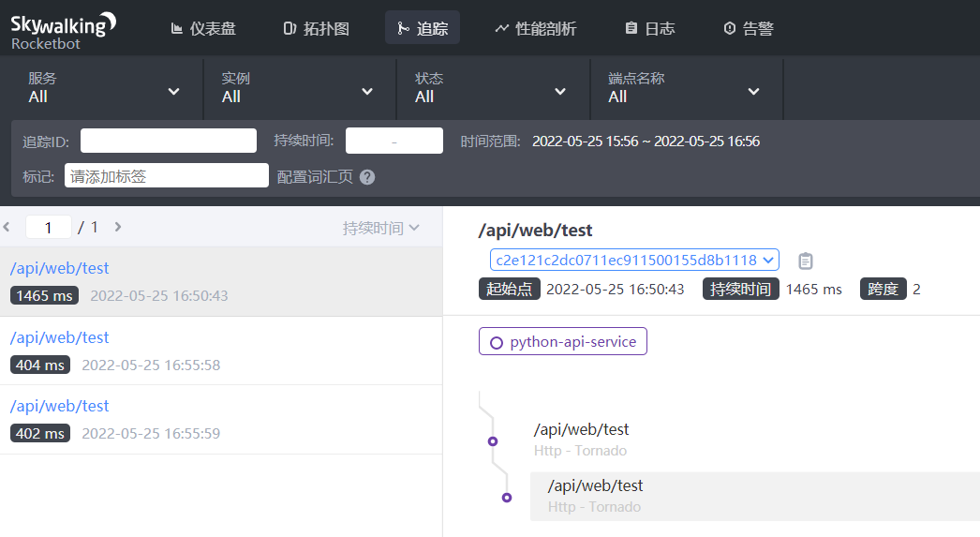
Task: Click the timestamp 2022-05-25 16:55:59
Action: pos(151,433)
